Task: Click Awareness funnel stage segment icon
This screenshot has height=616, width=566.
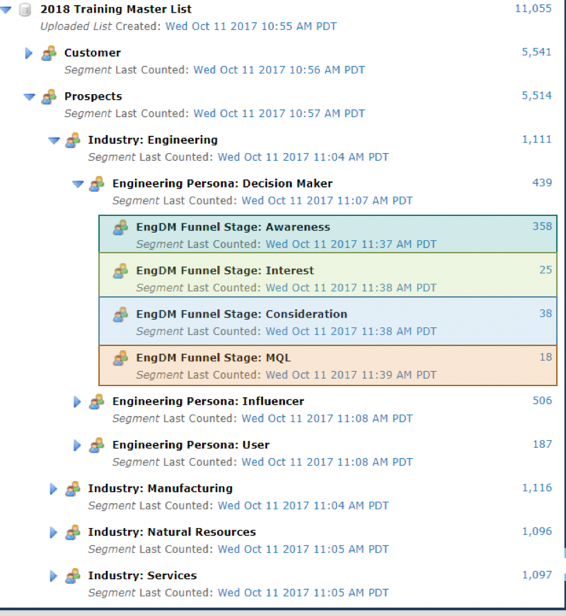Action: point(121,227)
